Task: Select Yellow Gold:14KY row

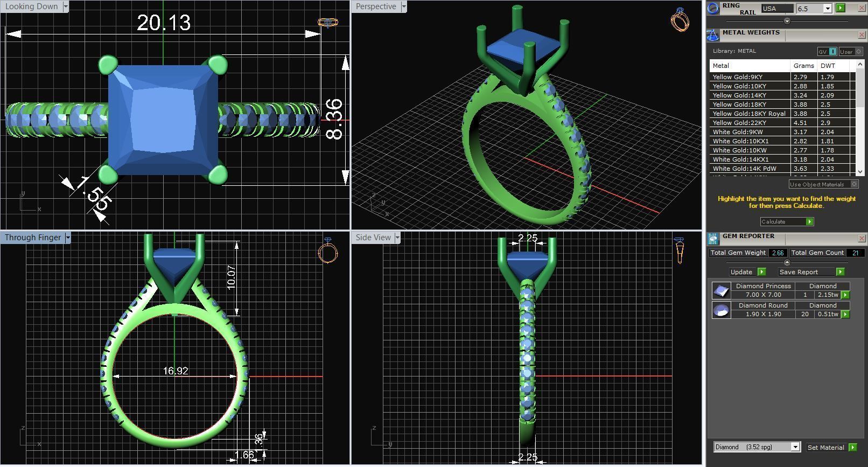Action: pos(782,95)
